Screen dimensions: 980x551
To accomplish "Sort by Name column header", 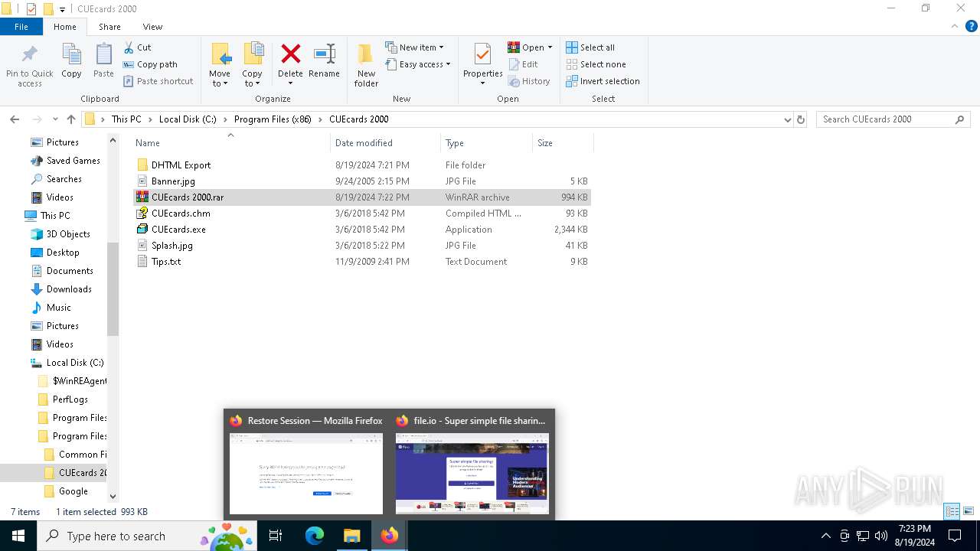I will pos(230,143).
